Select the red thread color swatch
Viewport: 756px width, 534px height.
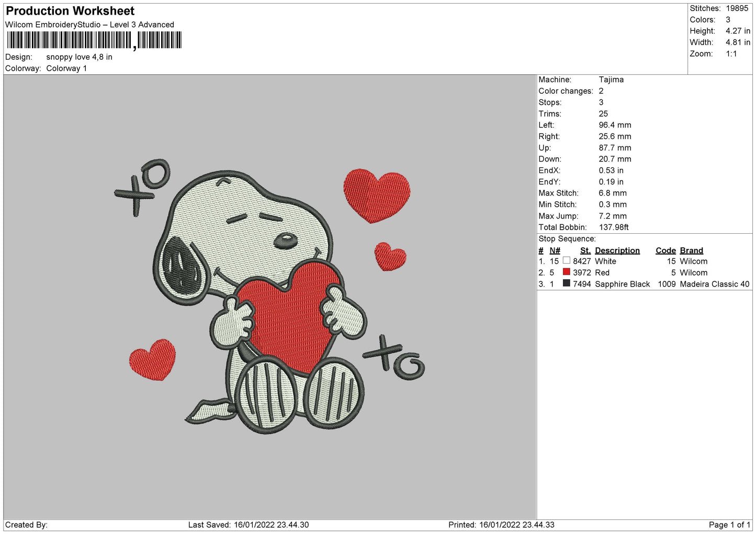(566, 272)
